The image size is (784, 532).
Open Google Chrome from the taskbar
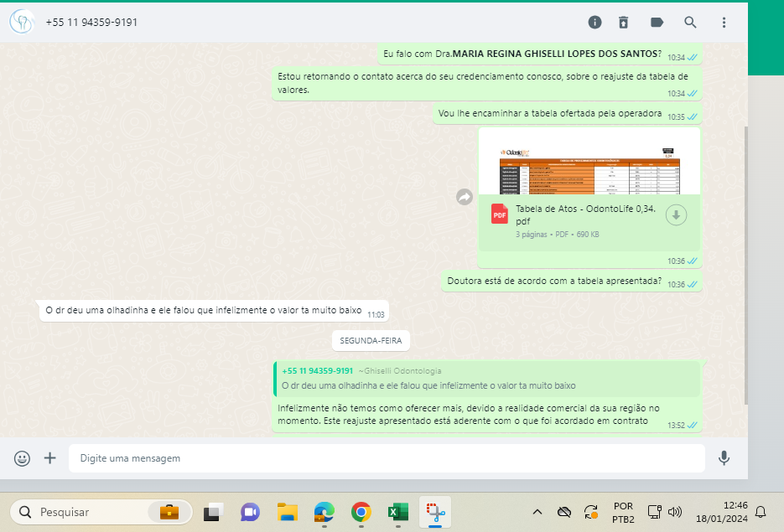[x=361, y=512]
